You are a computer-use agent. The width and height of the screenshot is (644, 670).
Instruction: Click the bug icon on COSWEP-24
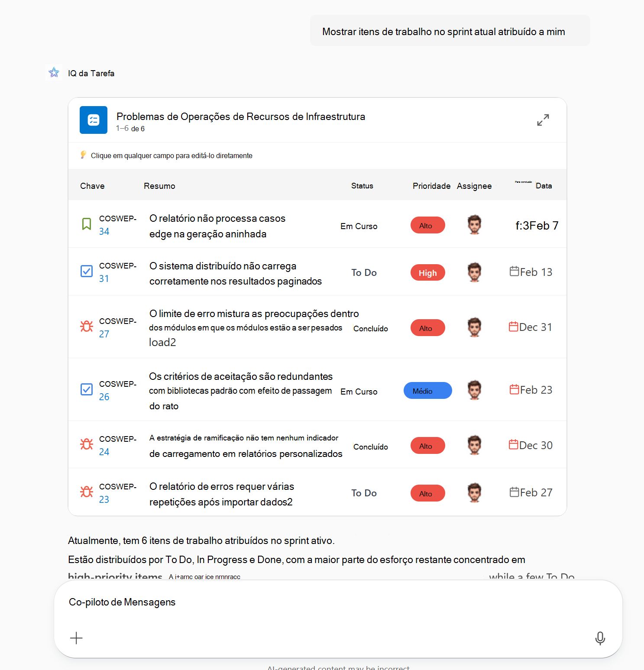coord(87,444)
